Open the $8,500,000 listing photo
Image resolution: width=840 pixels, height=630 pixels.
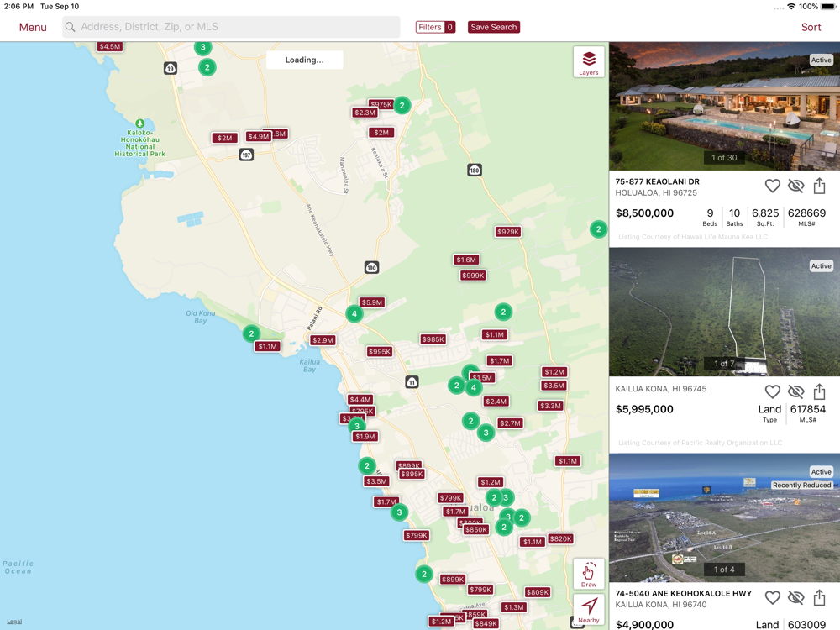[724, 106]
